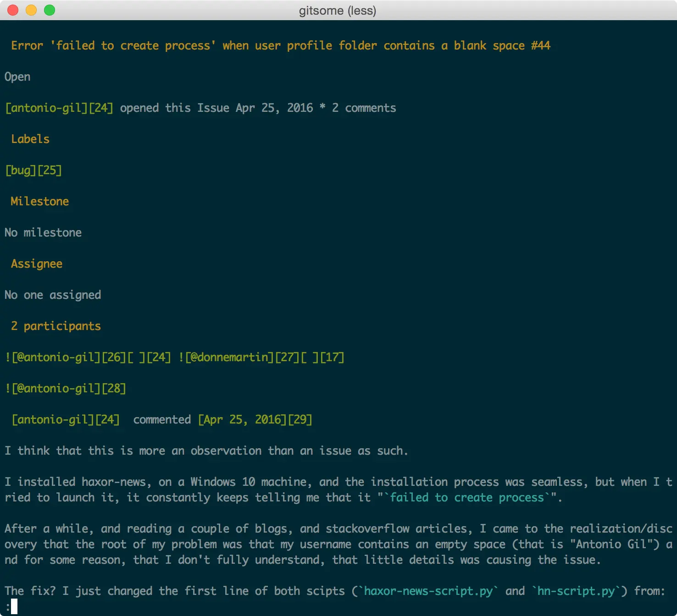The height and width of the screenshot is (616, 677).
Task: Click '2 comments' in the issue header line
Action: click(x=364, y=108)
